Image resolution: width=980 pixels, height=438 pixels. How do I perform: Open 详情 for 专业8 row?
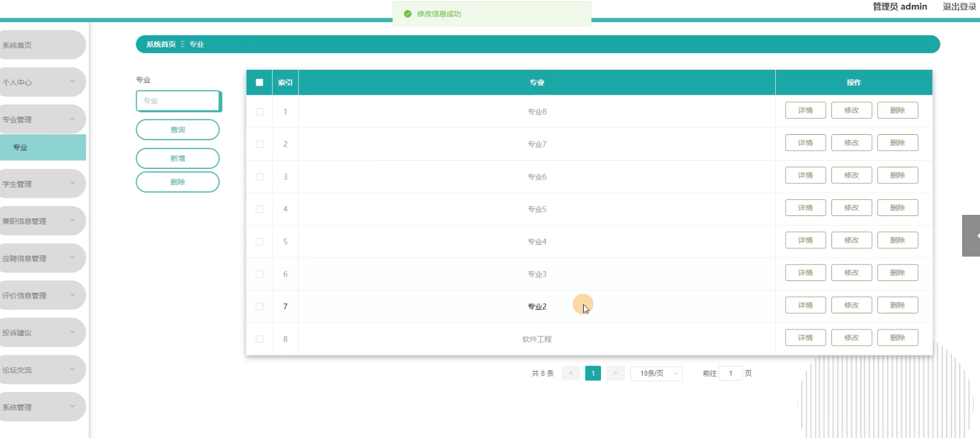[806, 110]
